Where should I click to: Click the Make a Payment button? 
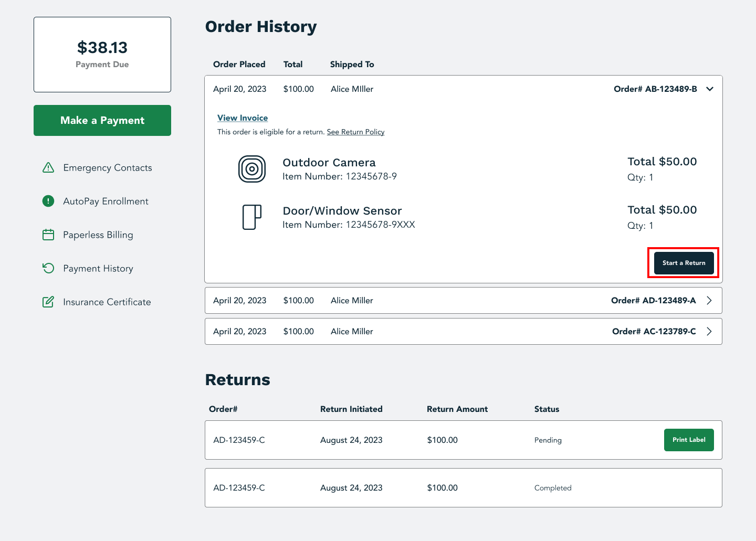[102, 120]
